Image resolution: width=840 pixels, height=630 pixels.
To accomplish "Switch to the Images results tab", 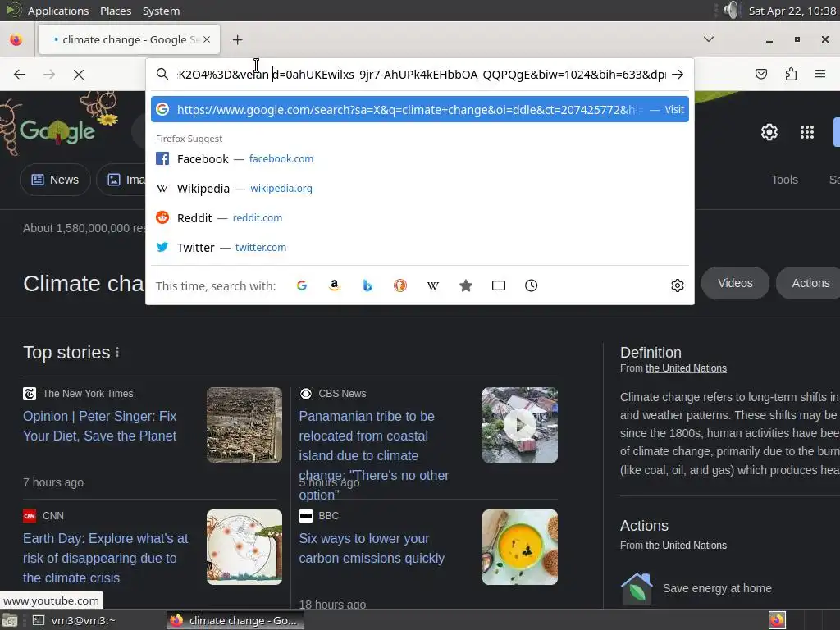I will click(x=121, y=180).
